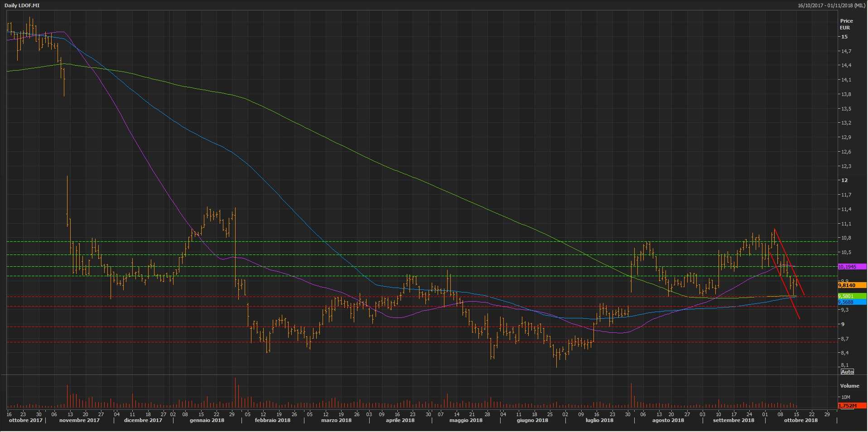Click the Daily LDOF.MI chart title
This screenshot has width=868, height=432.
point(22,5)
